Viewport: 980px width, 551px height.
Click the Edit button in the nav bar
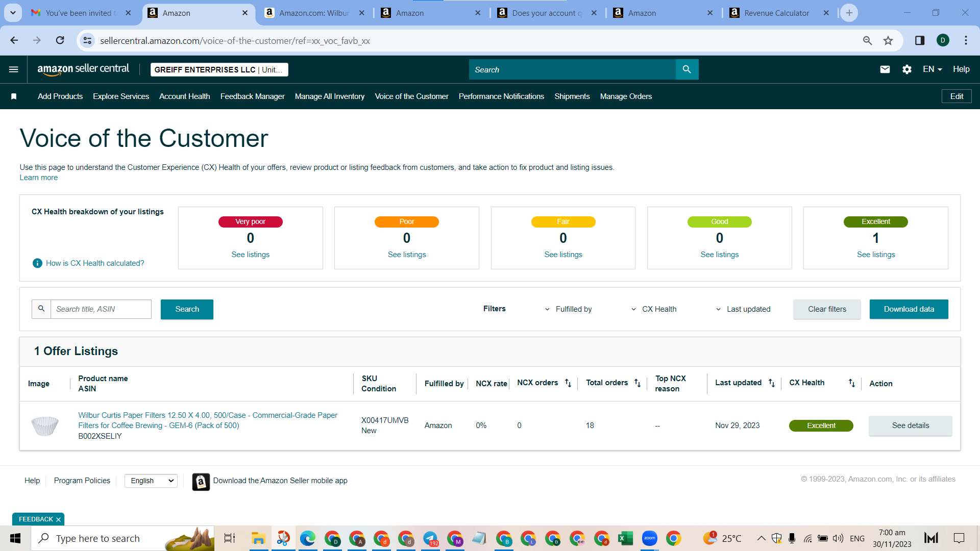957,96
